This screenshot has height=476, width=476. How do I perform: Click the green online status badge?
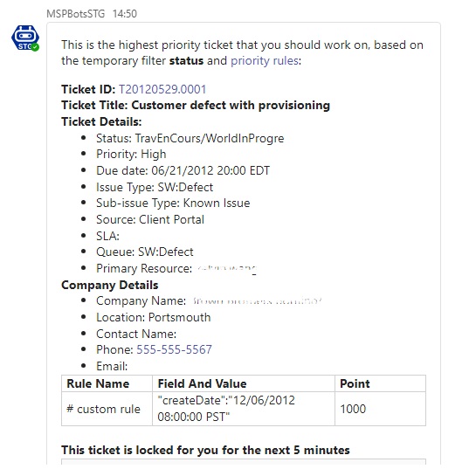(35, 47)
